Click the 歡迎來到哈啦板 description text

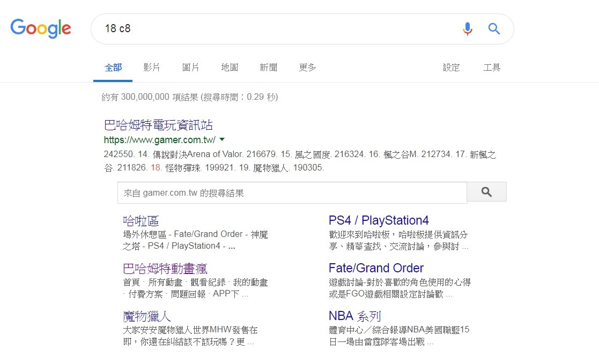pos(398,240)
